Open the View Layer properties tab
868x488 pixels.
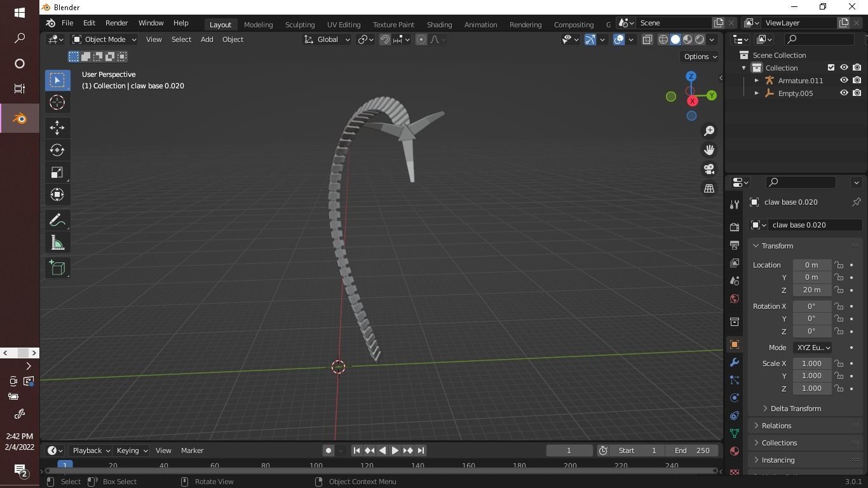tap(735, 262)
